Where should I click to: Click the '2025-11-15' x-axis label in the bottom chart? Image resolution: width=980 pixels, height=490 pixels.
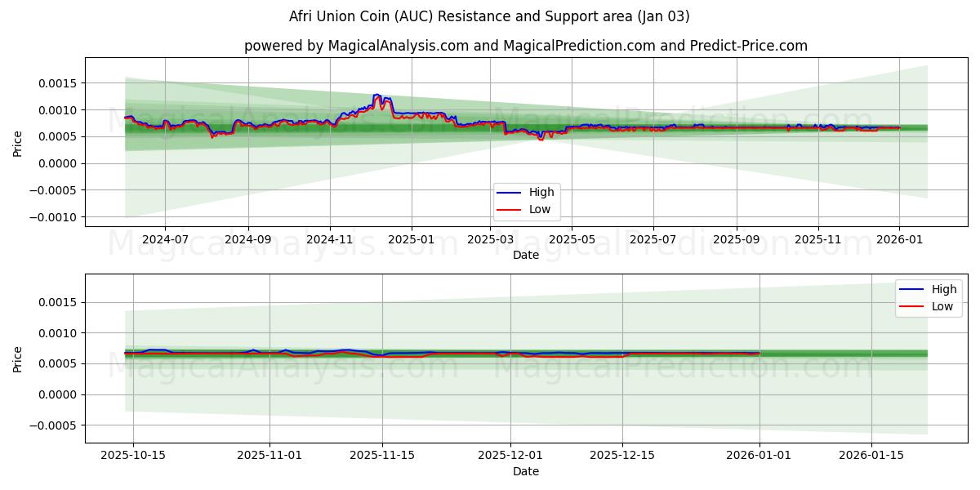[382, 456]
